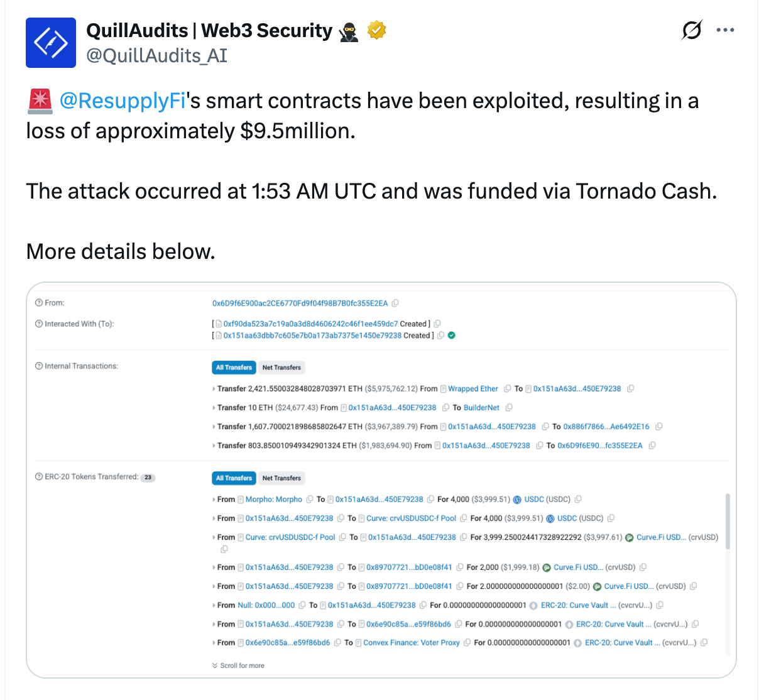Click the help icon beside ERC-20 Tokens Transferred

tap(40, 477)
